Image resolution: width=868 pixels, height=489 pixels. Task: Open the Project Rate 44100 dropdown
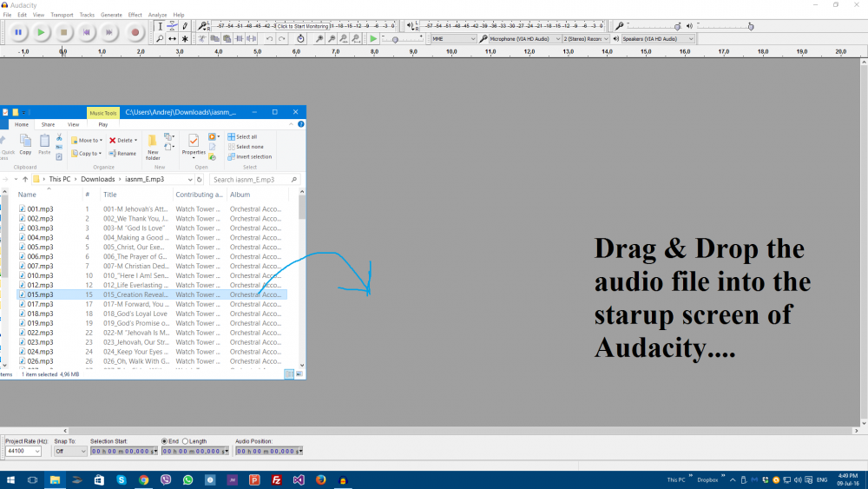(x=23, y=452)
